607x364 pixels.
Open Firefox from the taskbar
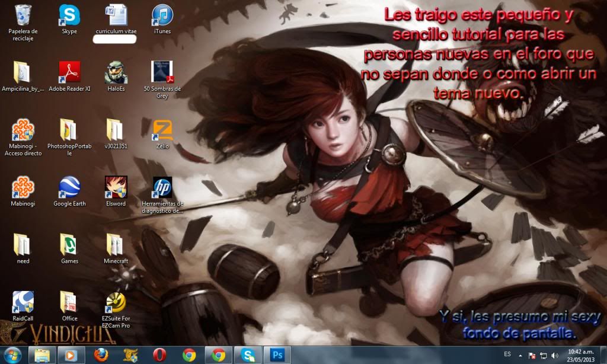pyautogui.click(x=101, y=355)
